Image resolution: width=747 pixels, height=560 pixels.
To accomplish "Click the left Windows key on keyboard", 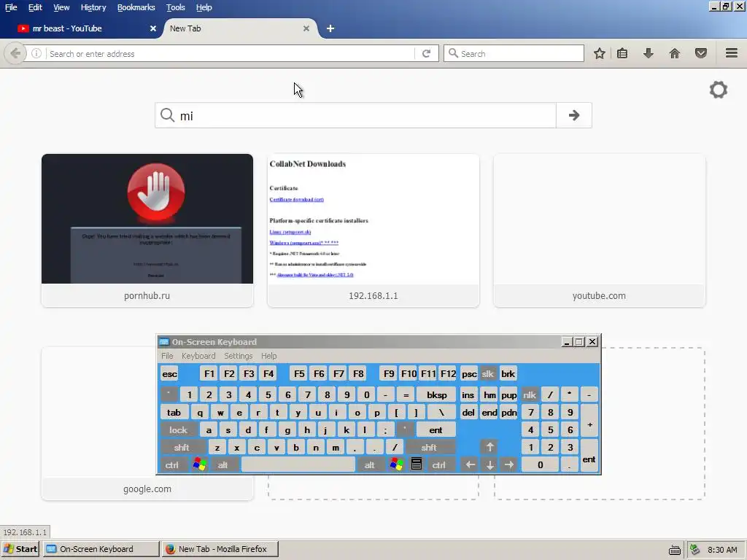I will tap(200, 464).
